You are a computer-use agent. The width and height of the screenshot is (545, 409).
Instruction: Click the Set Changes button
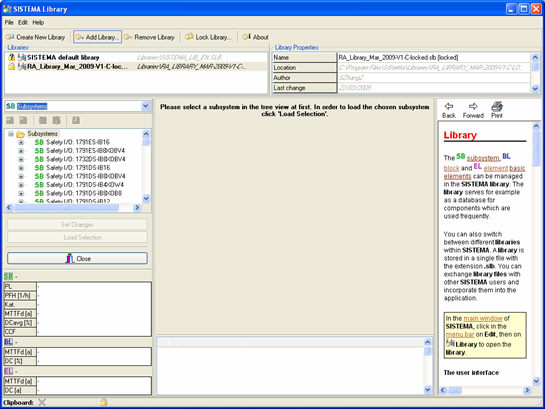(x=77, y=224)
